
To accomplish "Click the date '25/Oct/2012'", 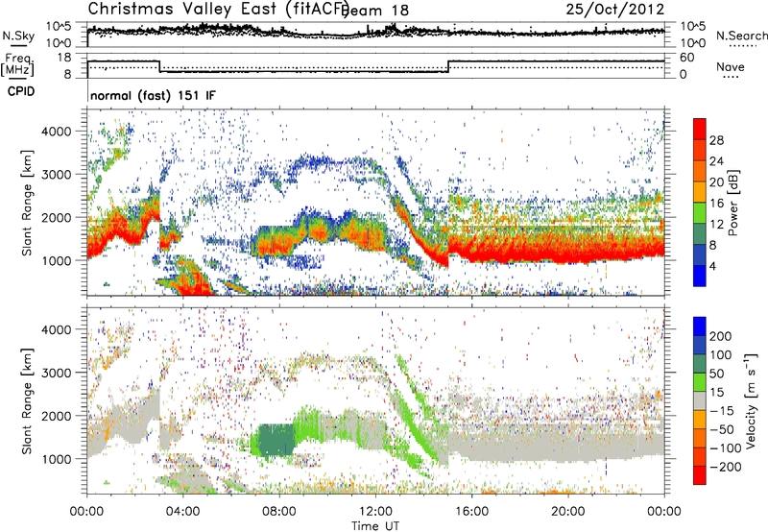I will [x=615, y=10].
